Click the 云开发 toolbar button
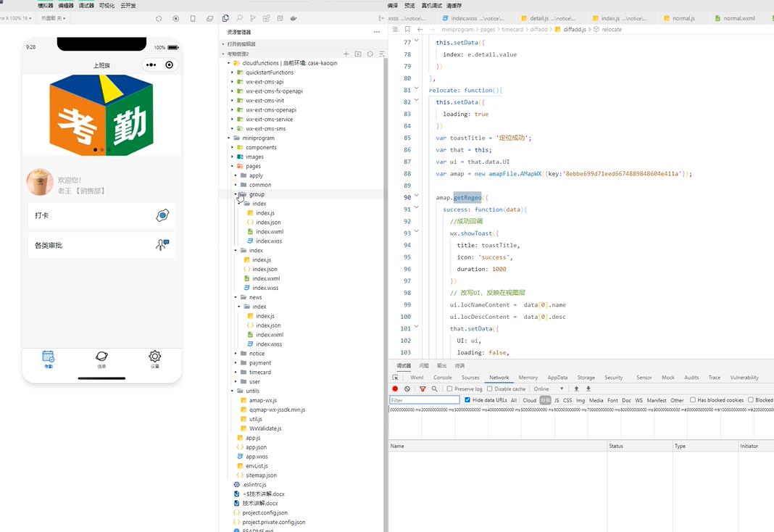Screen dimensions: 774x532 tap(128, 5)
